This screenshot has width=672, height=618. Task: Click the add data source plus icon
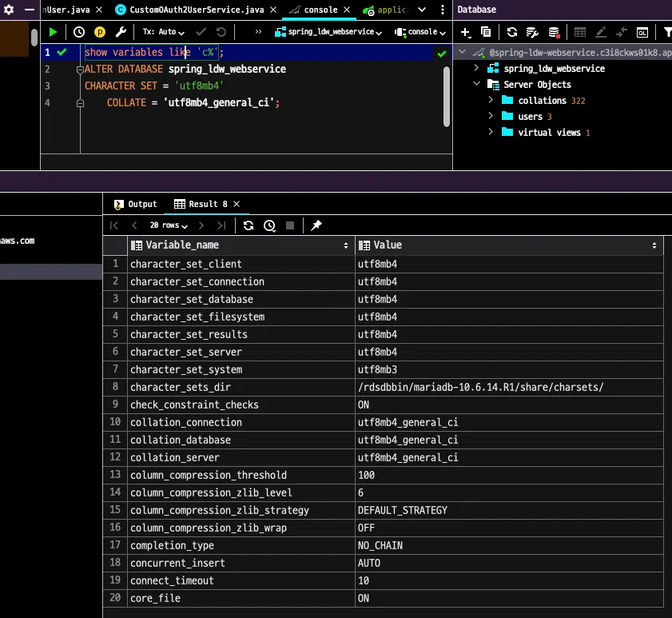point(466,32)
